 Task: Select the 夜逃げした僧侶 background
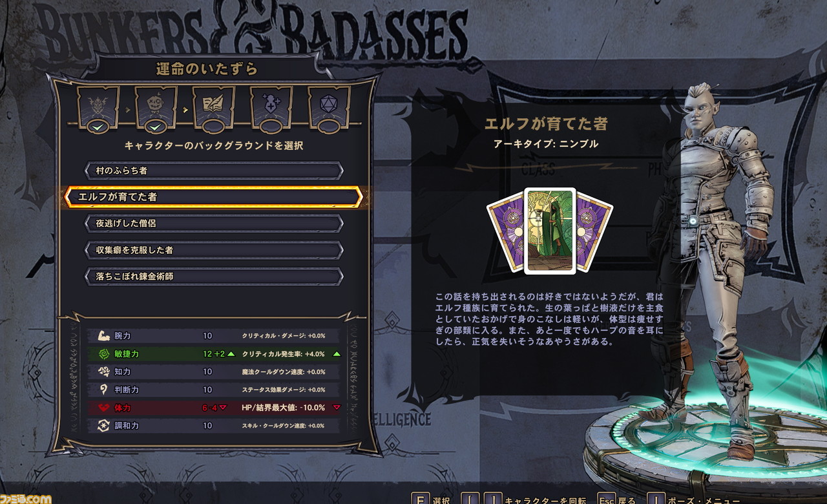point(214,223)
